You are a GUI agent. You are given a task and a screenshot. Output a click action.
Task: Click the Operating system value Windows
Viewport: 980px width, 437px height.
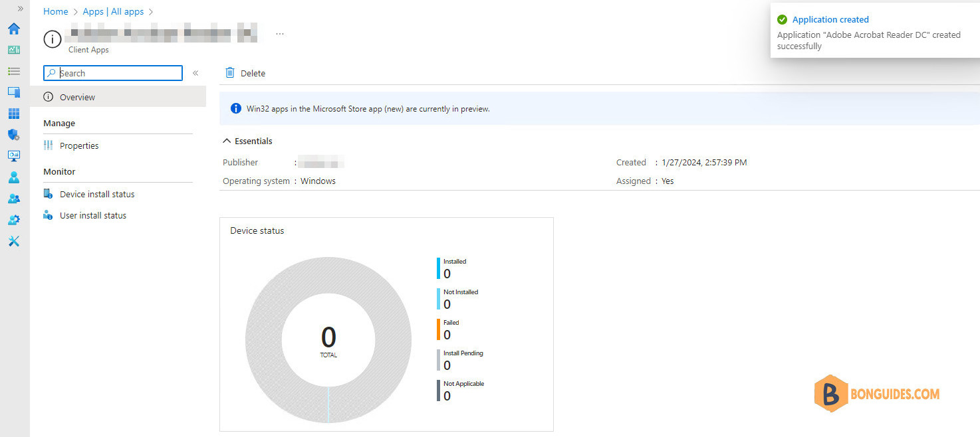(318, 181)
